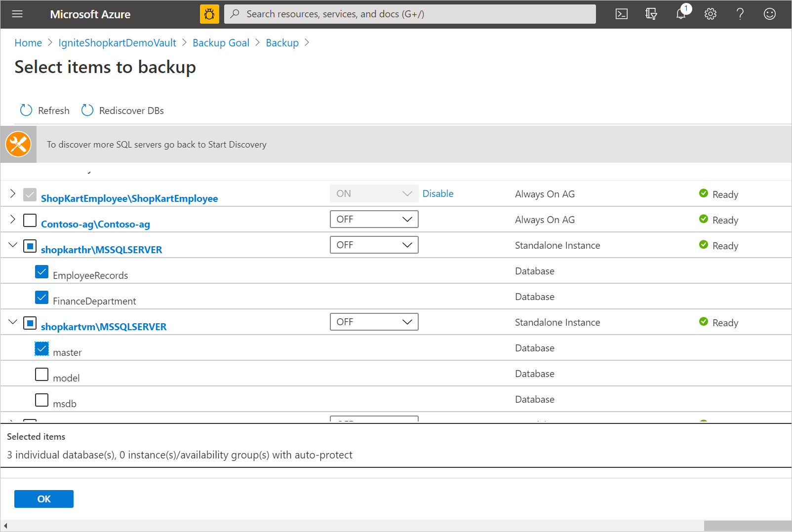This screenshot has width=792, height=532.
Task: Select the model database checkbox
Action: pos(41,374)
